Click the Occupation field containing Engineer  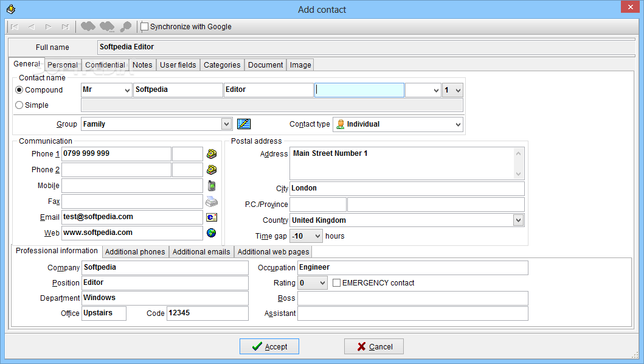click(x=413, y=267)
